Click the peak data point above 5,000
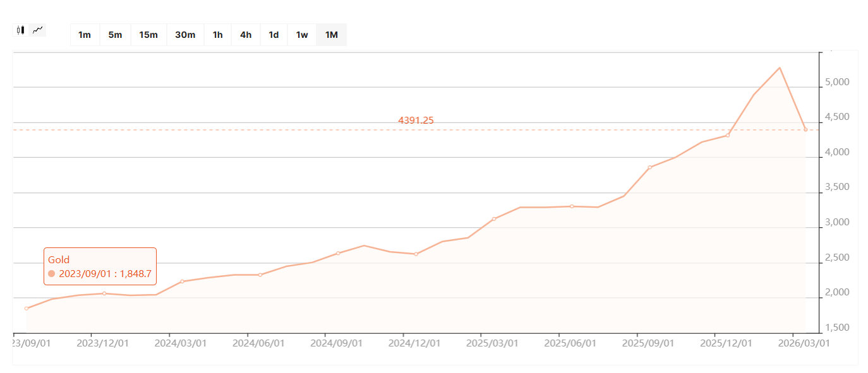This screenshot has width=868, height=373. [x=780, y=68]
